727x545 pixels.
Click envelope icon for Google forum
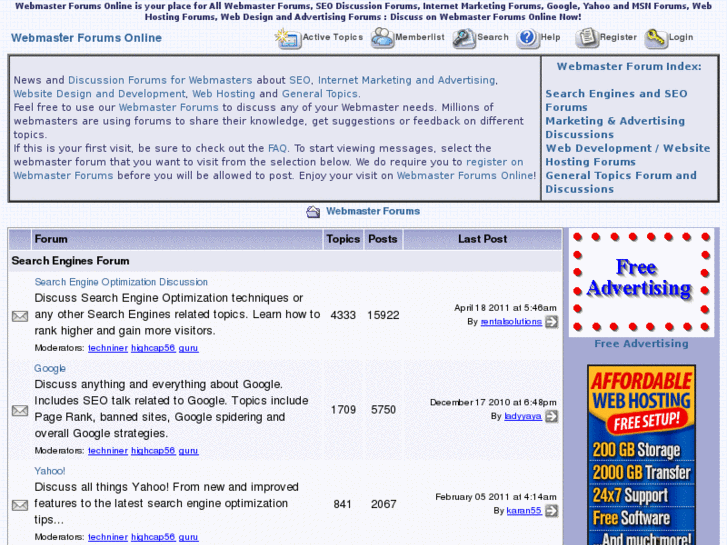click(x=19, y=411)
